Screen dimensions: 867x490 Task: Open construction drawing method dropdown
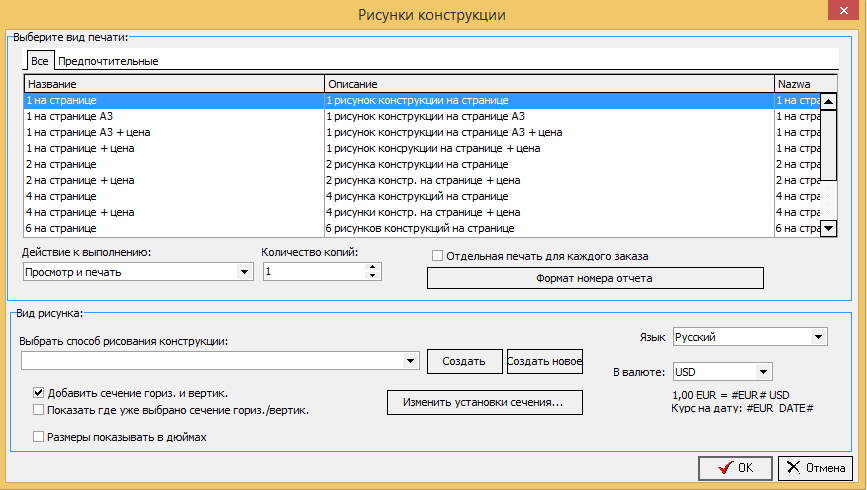pyautogui.click(x=410, y=361)
